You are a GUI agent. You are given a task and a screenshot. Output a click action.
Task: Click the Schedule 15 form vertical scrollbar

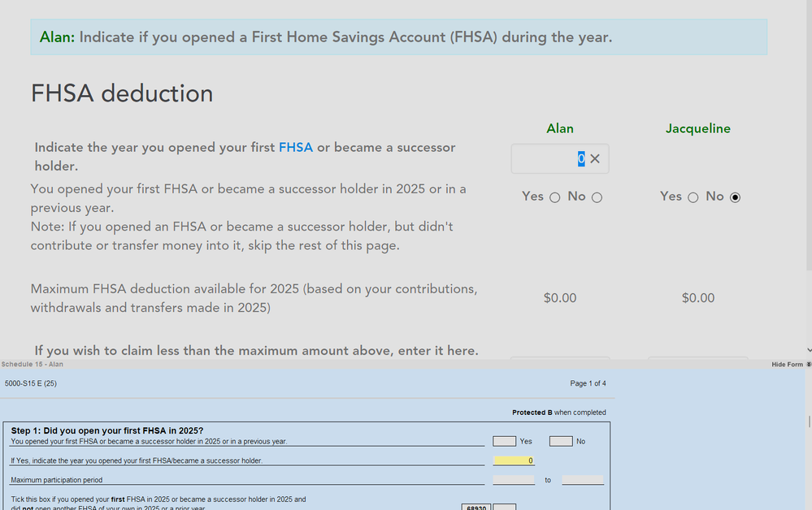tap(810, 421)
